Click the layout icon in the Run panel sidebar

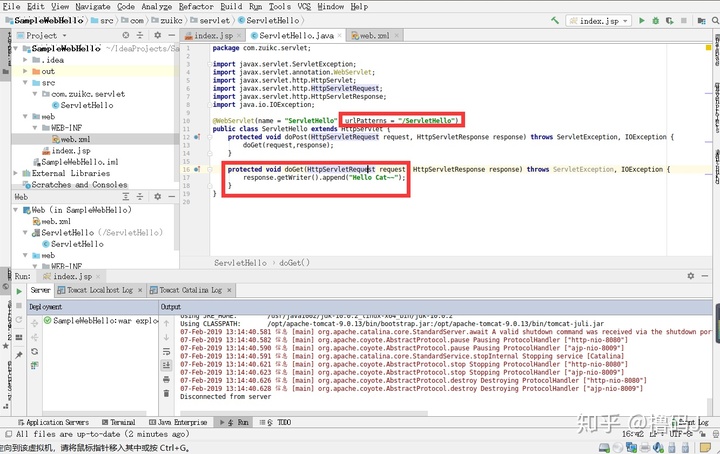click(19, 337)
